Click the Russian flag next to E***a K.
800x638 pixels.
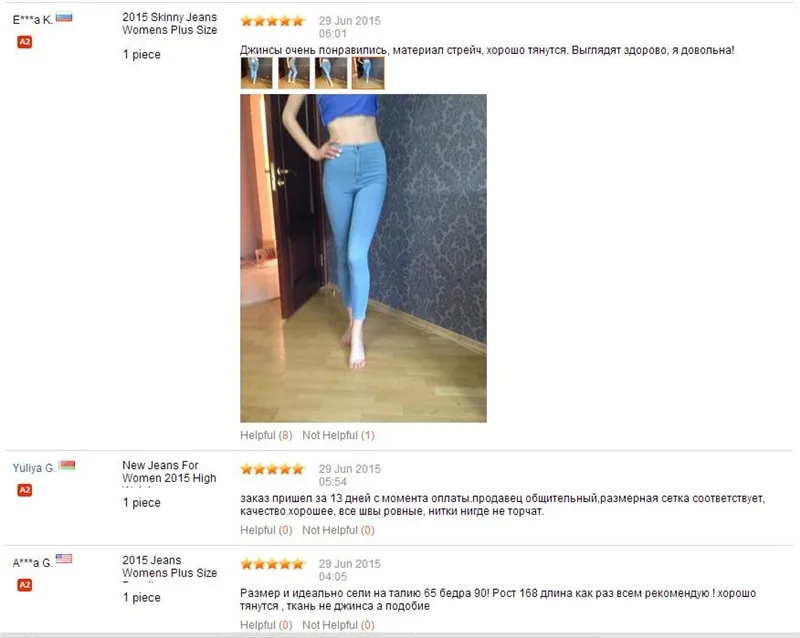(x=64, y=17)
